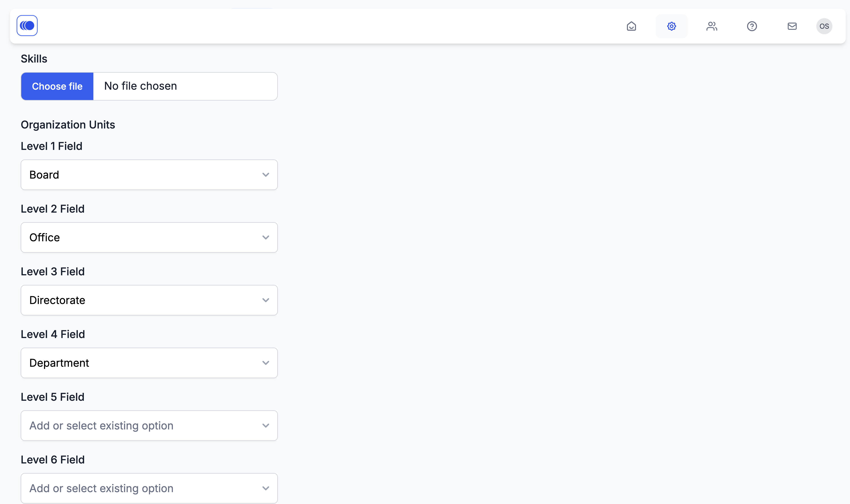Open the Level 4 Field Department dropdown
Viewport: 850px width, 504px height.
tap(149, 363)
